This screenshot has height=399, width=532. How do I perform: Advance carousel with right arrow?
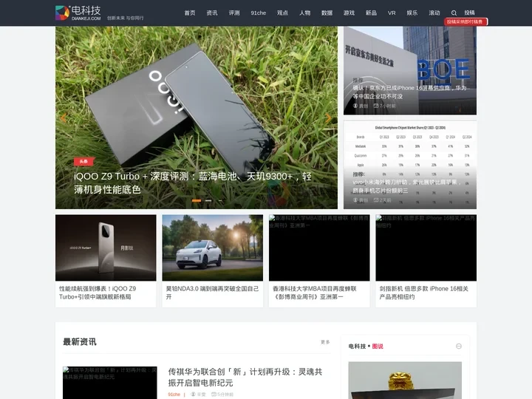point(328,117)
